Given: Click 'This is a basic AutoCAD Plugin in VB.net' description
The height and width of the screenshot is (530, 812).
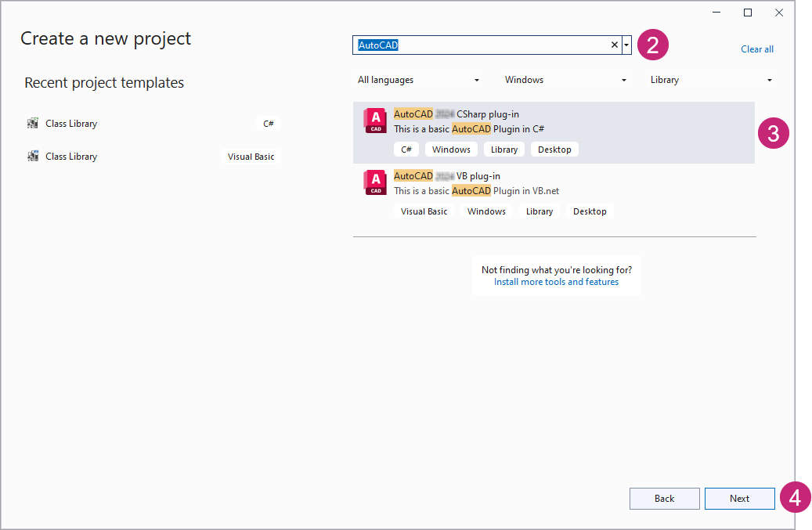Looking at the screenshot, I should pos(476,191).
